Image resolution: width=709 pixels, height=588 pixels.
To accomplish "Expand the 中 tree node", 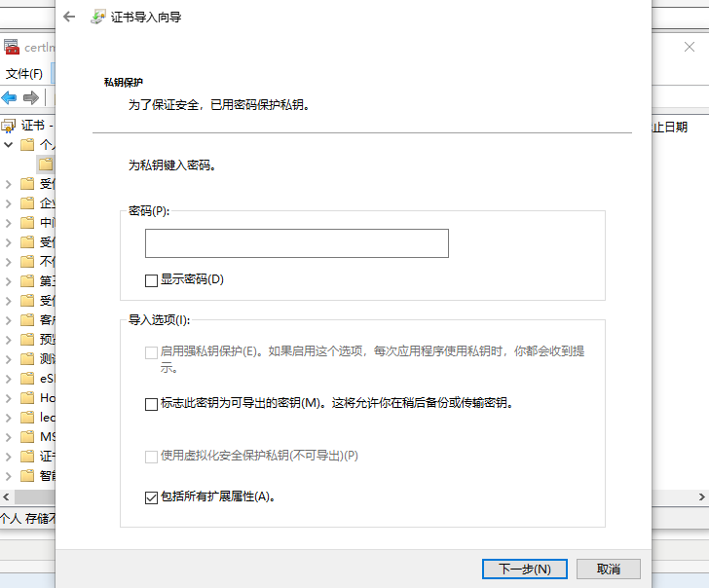I will tap(8, 223).
